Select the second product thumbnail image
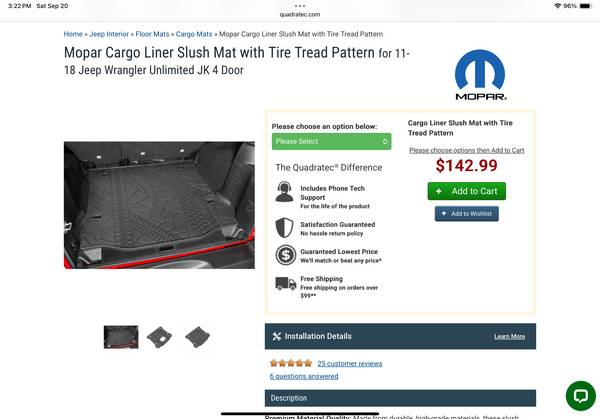This screenshot has height=419, width=600. point(159,337)
